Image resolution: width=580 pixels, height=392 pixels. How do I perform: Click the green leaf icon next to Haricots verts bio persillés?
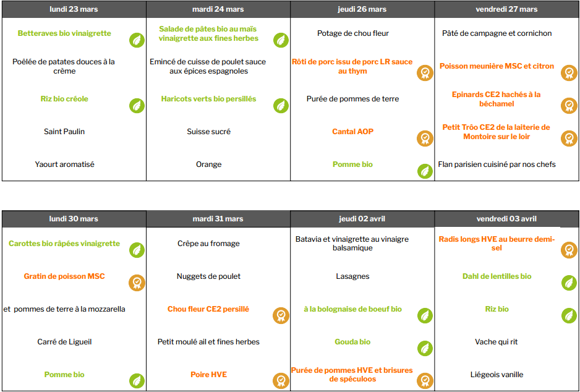click(x=281, y=106)
